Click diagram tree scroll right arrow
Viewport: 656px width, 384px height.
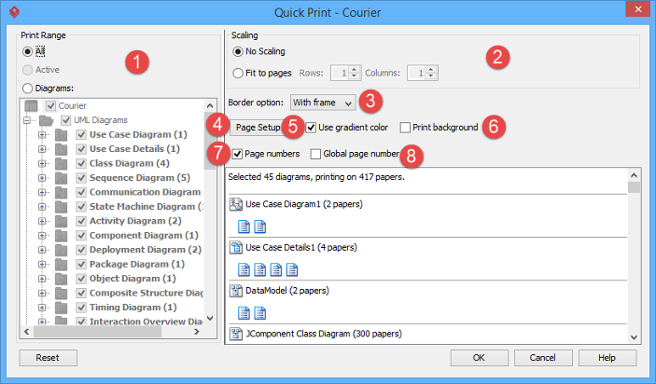click(197, 332)
